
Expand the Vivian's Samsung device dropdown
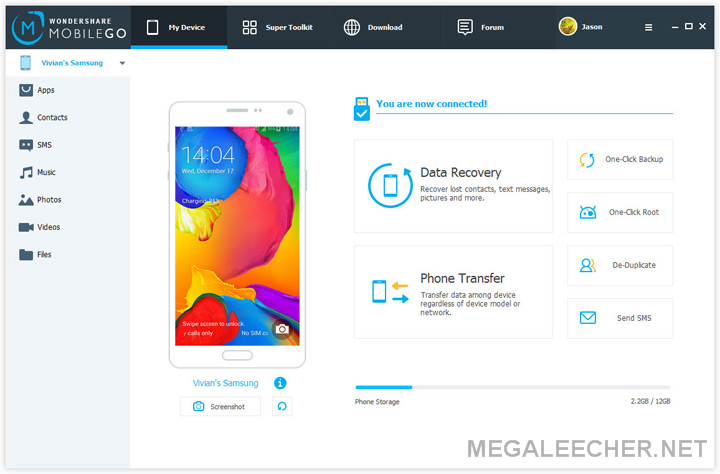122,63
